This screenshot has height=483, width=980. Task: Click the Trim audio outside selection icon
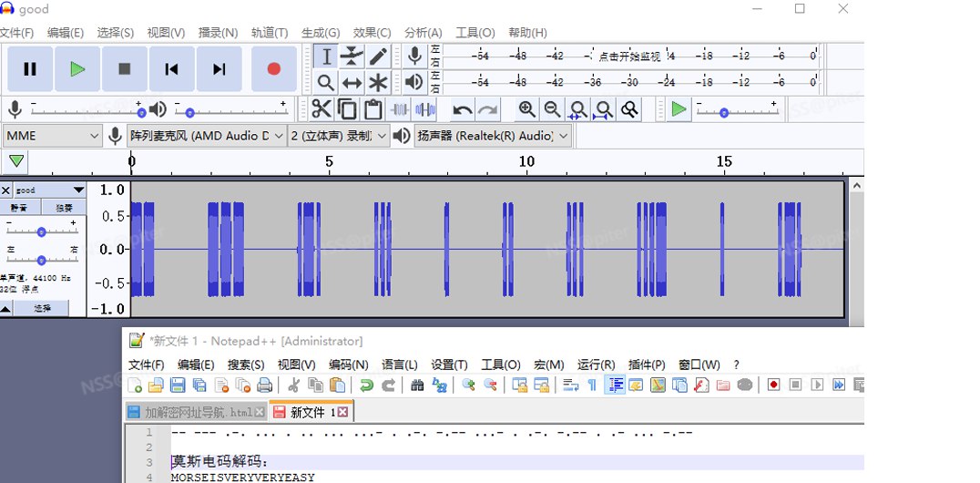coord(400,109)
